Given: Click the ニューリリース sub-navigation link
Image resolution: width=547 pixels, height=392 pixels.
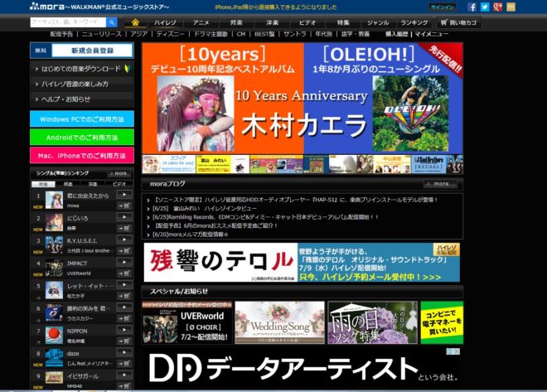Looking at the screenshot, I should (x=101, y=34).
